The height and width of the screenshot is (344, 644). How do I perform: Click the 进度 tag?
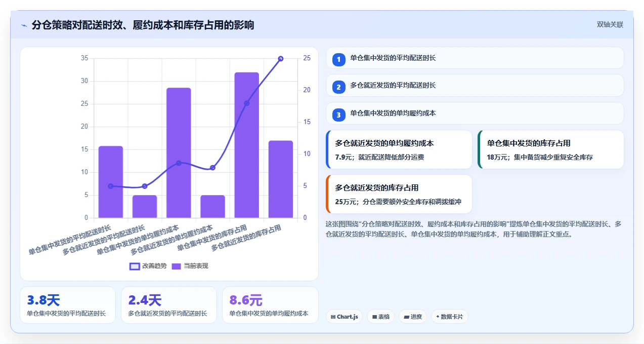[413, 317]
